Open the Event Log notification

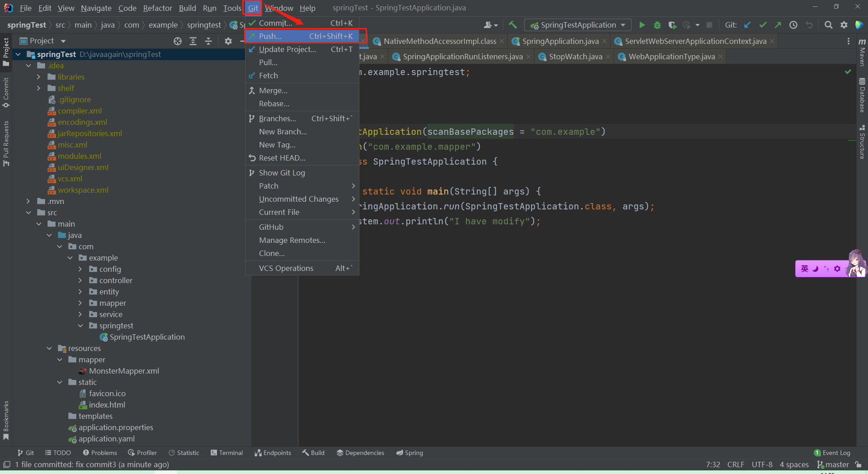click(832, 453)
